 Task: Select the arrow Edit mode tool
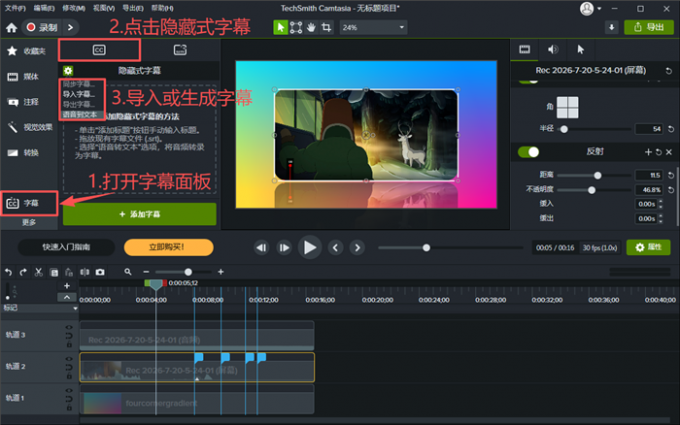click(281, 27)
